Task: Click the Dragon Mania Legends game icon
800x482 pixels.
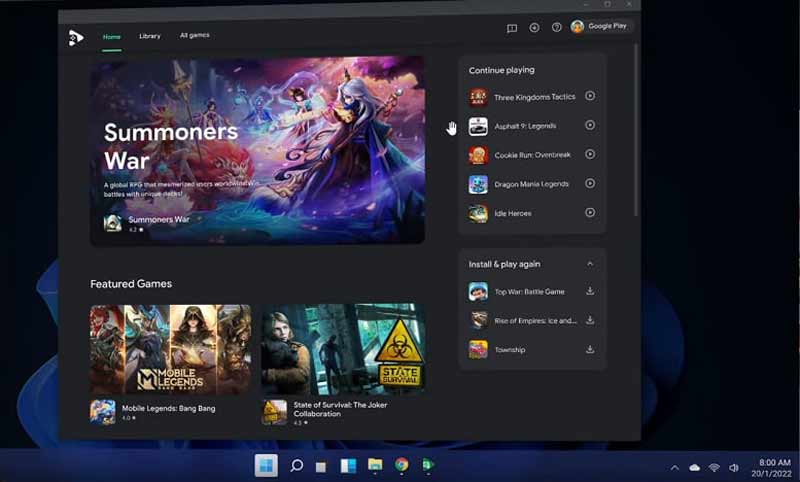Action: [x=478, y=184]
